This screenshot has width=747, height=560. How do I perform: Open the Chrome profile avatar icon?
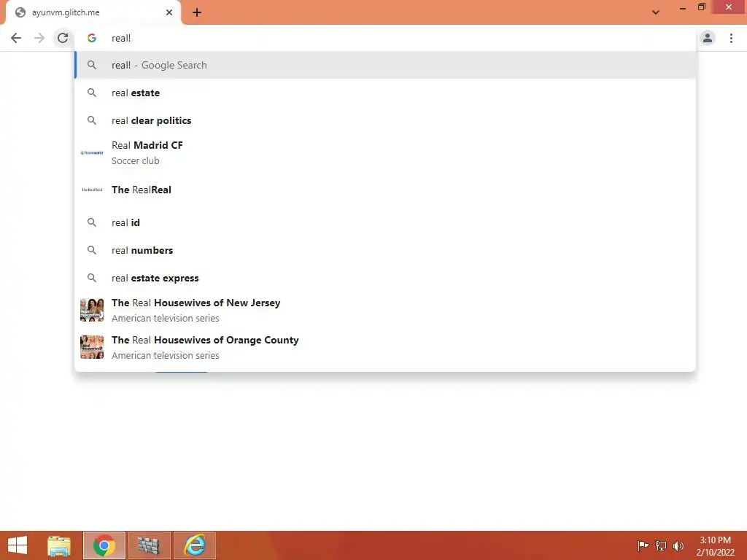(x=708, y=38)
